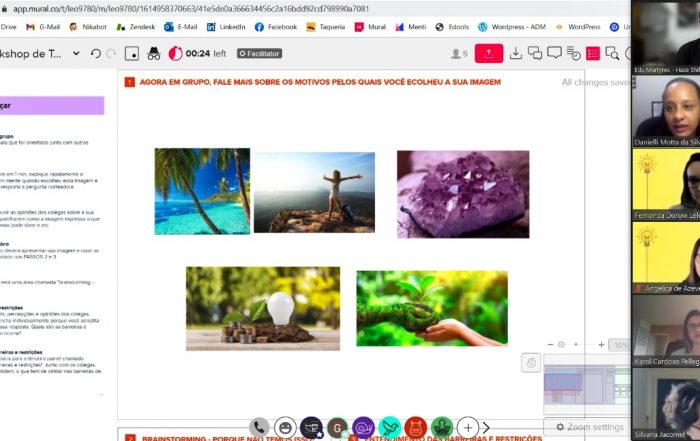Screen dimensions: 700x441
Task: Toggle the hand move mode button
Action: 532,363
